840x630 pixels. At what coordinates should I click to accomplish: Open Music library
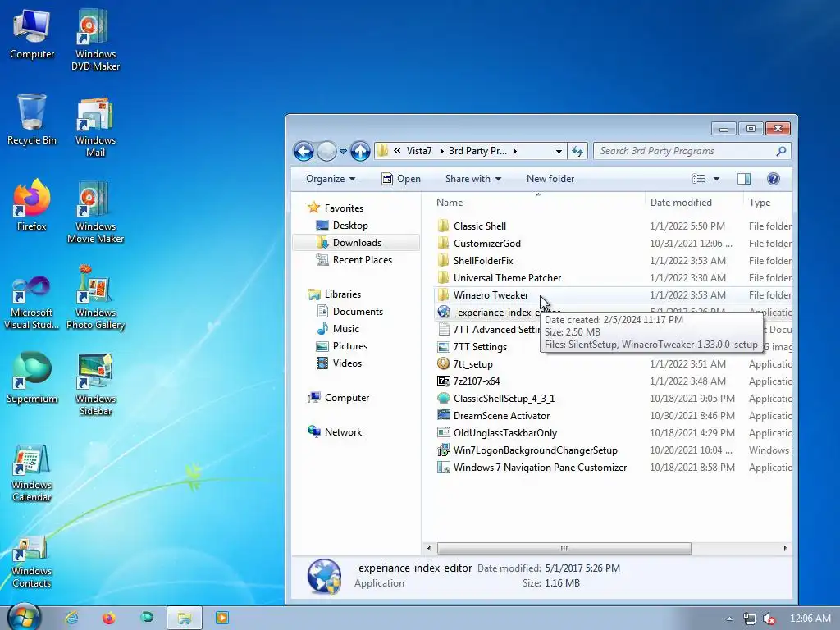[x=345, y=328]
